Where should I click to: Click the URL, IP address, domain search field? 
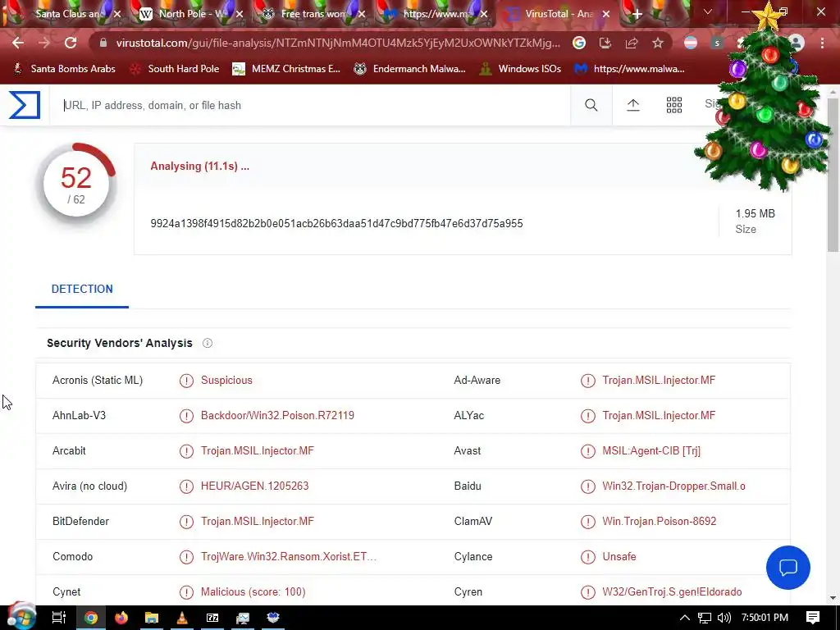(x=309, y=106)
